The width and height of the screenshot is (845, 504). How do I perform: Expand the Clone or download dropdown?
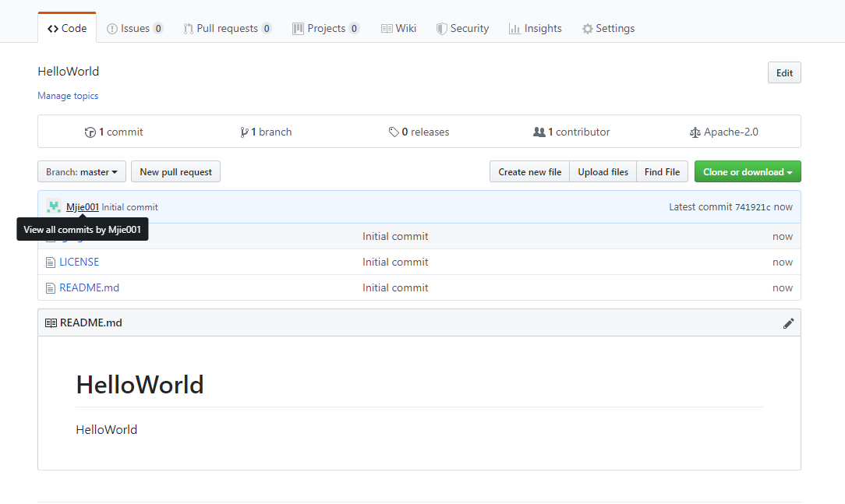(x=748, y=172)
